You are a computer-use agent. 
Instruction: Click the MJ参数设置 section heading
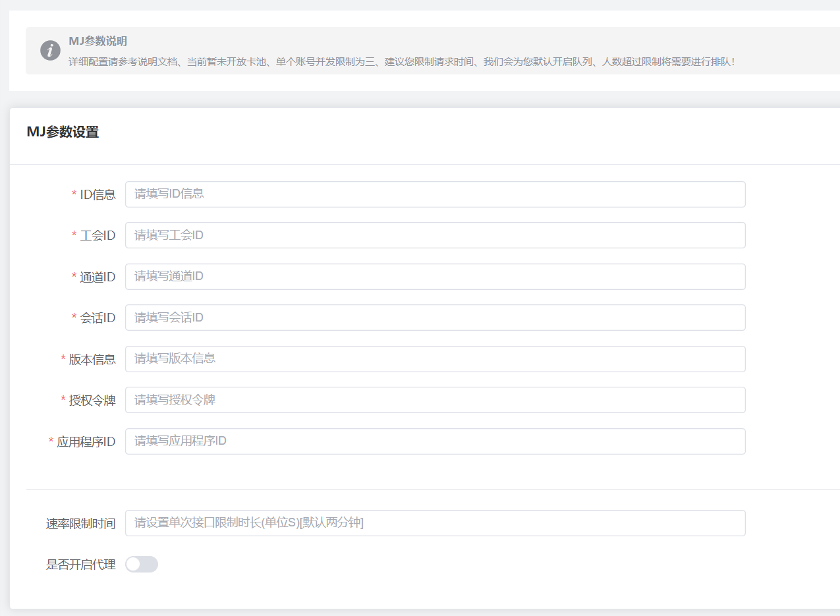tap(63, 132)
